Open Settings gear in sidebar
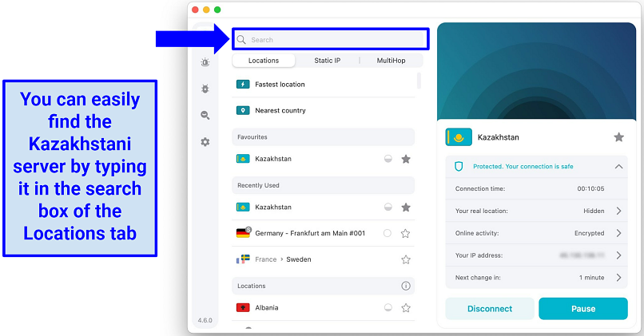 (x=205, y=142)
